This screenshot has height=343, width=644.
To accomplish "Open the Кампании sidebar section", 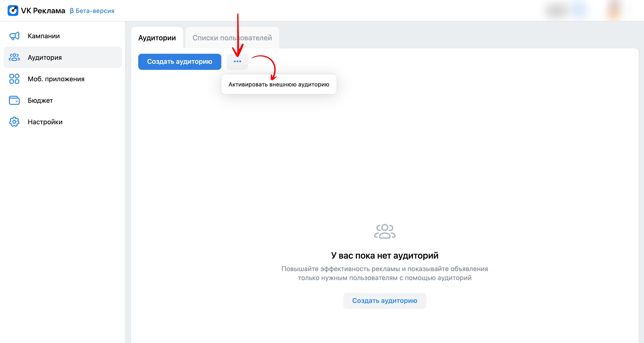I will click(x=63, y=36).
